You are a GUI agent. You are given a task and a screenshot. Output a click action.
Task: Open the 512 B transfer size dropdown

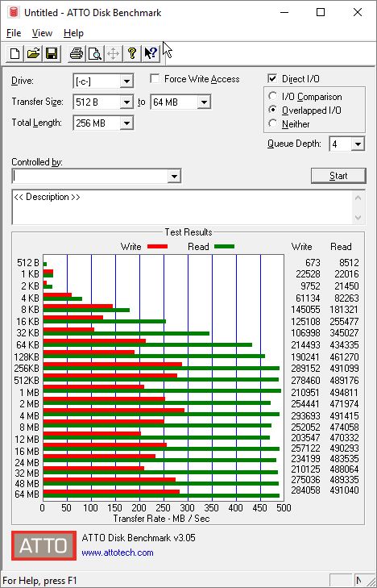[x=126, y=102]
